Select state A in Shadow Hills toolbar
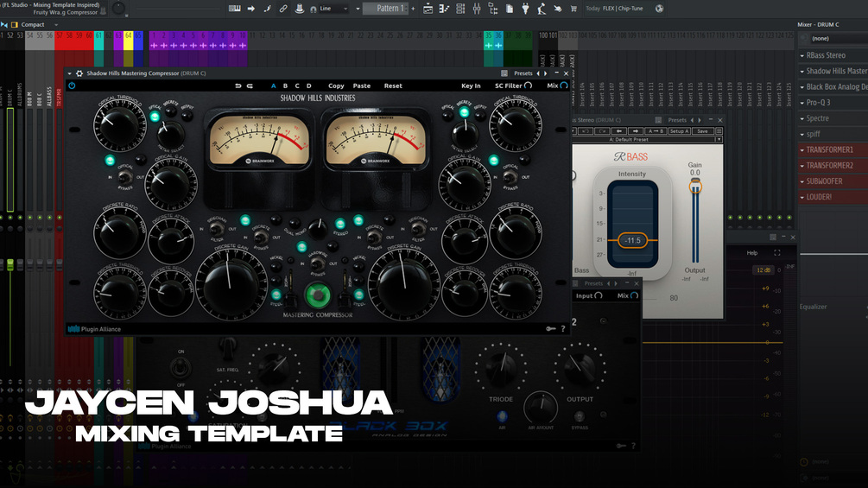The image size is (868, 488). point(273,86)
